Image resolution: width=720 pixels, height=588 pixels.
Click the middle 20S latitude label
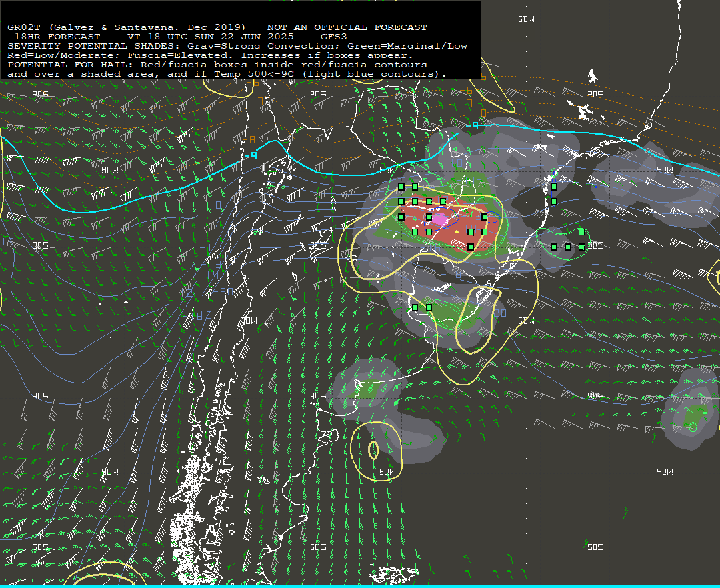[318, 94]
